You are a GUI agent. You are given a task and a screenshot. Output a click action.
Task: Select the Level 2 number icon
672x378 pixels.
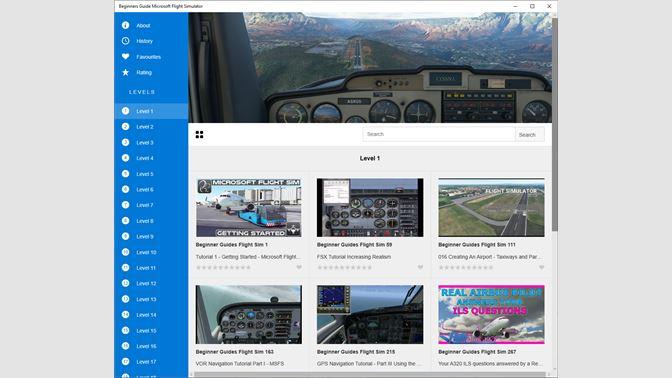(125, 126)
